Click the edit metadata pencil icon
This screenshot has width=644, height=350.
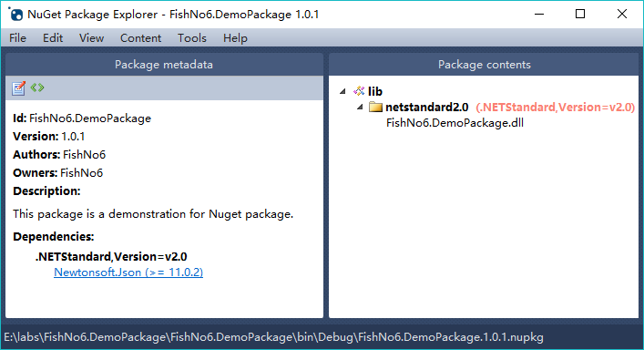[x=18, y=87]
